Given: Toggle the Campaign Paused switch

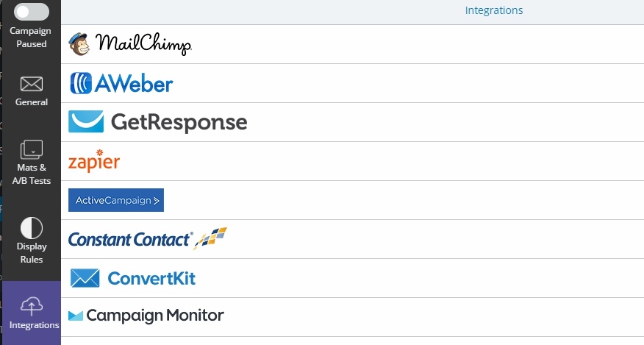Looking at the screenshot, I should pos(31,12).
